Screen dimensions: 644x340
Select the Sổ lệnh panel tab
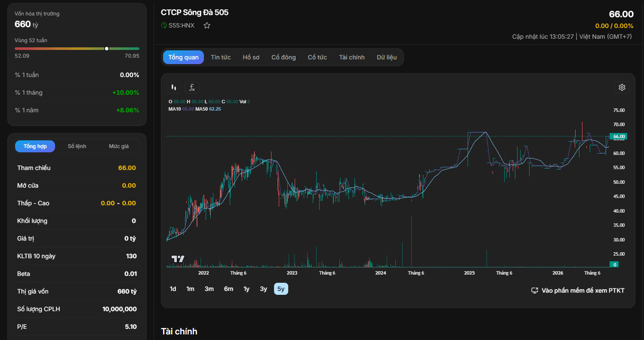pyautogui.click(x=77, y=146)
